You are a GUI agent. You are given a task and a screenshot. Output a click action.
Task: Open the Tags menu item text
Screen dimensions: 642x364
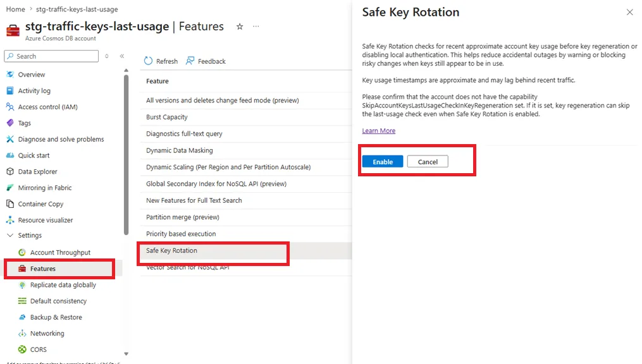[24, 123]
